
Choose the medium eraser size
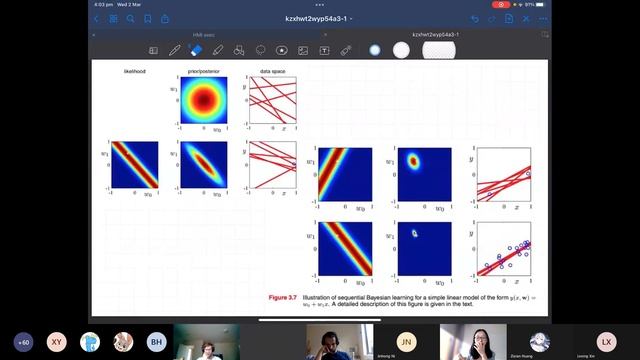coord(401,50)
